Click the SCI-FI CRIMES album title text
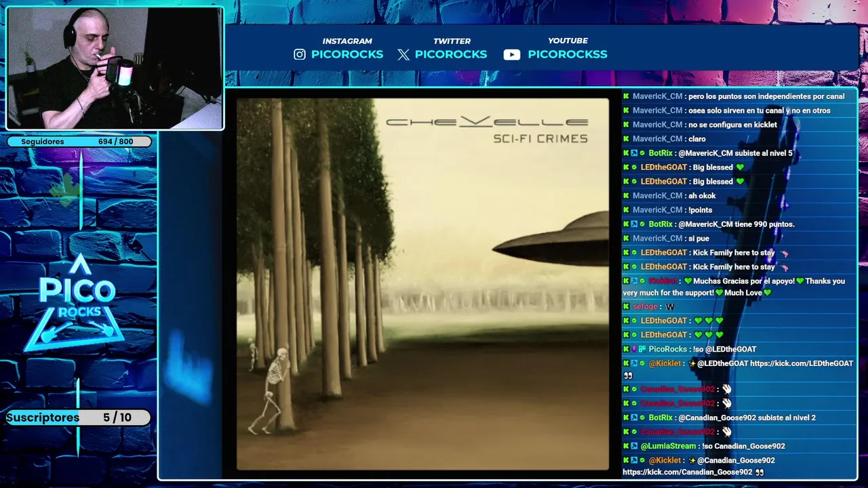This screenshot has height=488, width=868. click(540, 139)
